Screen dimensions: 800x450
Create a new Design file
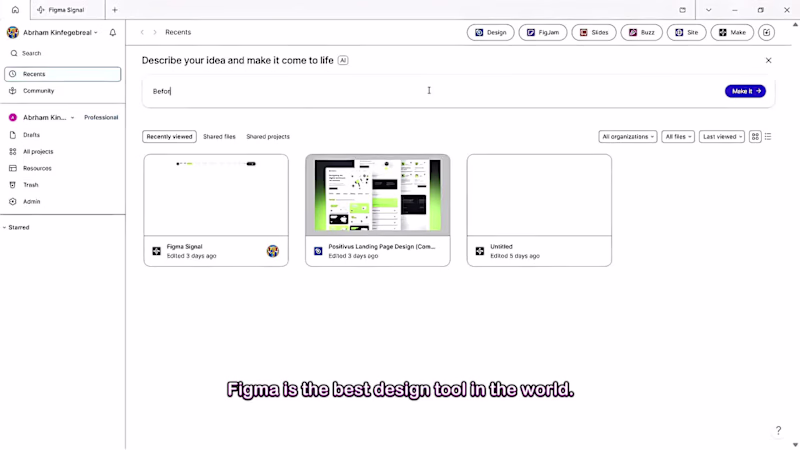[x=490, y=33]
